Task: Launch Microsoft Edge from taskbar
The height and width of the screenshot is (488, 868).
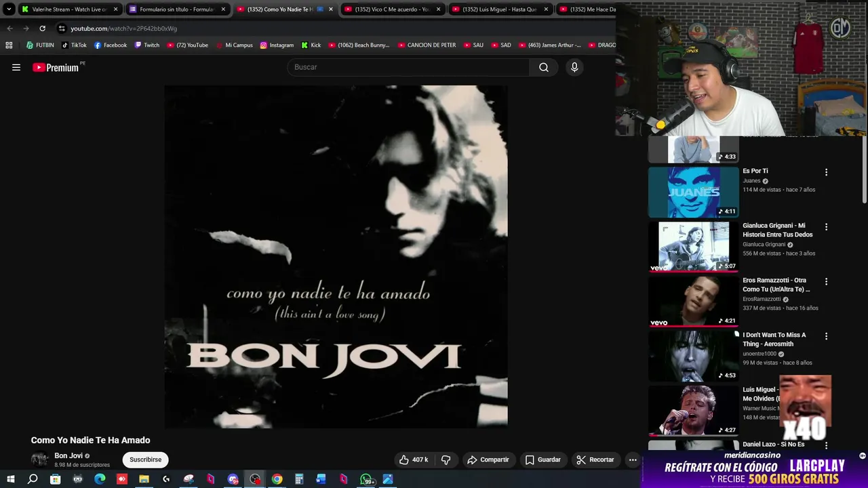Action: click(100, 479)
